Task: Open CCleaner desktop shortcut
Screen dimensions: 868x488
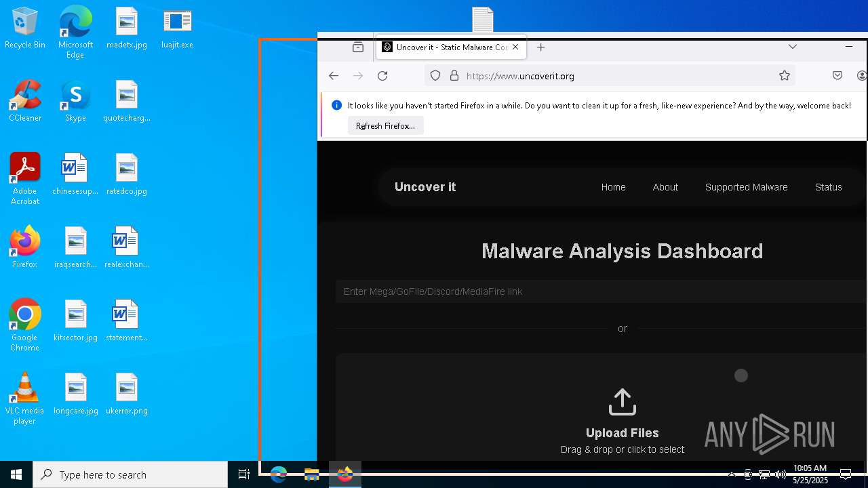Action: (25, 102)
